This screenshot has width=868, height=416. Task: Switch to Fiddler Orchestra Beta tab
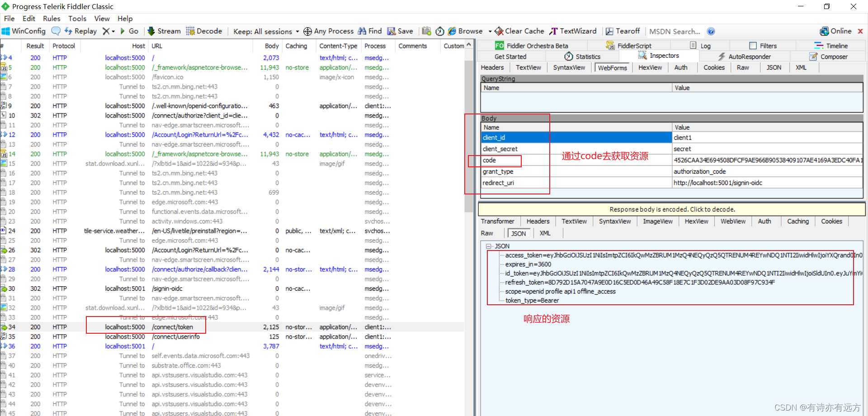coord(532,46)
